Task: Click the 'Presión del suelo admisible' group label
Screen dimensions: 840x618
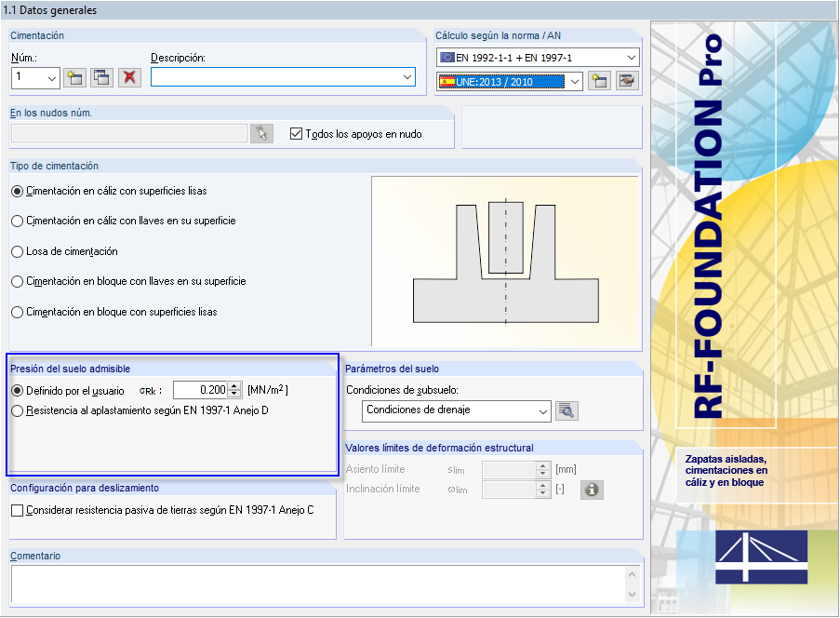Action: click(x=70, y=369)
